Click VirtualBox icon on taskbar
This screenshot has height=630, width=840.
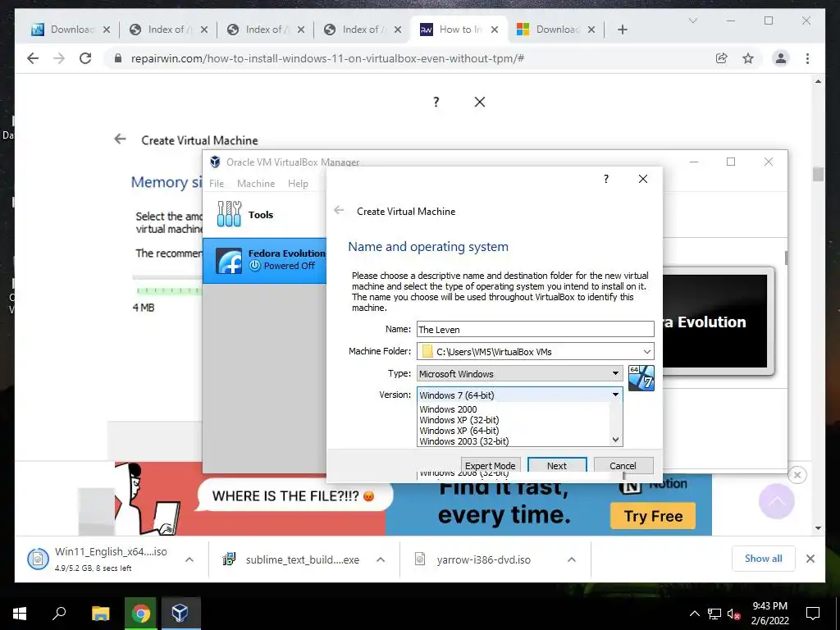180,614
